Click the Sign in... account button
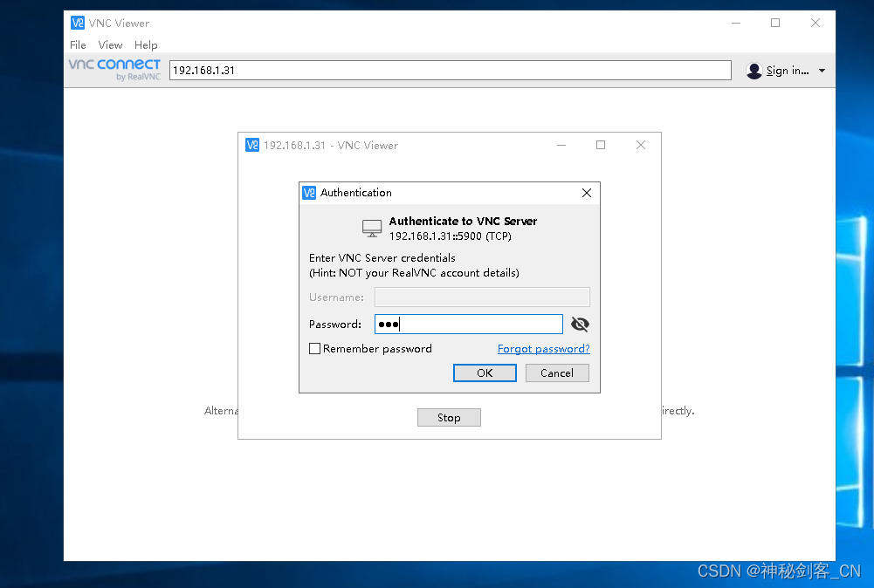The width and height of the screenshot is (874, 588). tap(788, 71)
